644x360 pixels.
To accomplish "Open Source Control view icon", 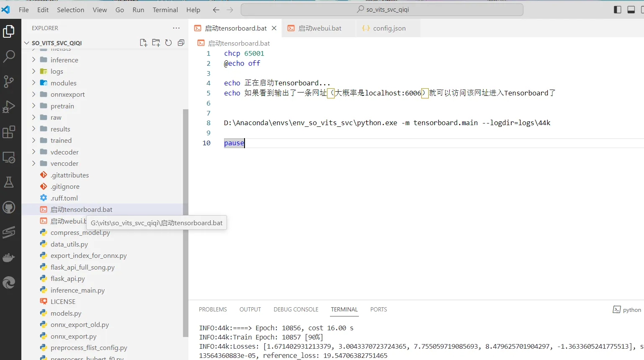I will click(x=9, y=82).
